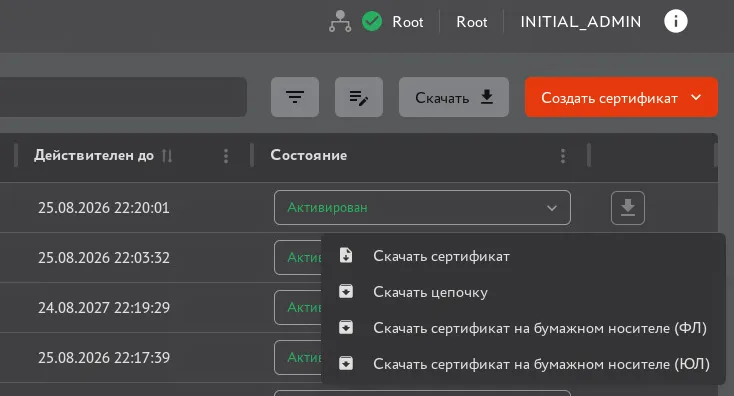Click the INITIAL_ADMIN user label
The height and width of the screenshot is (396, 734).
[581, 22]
